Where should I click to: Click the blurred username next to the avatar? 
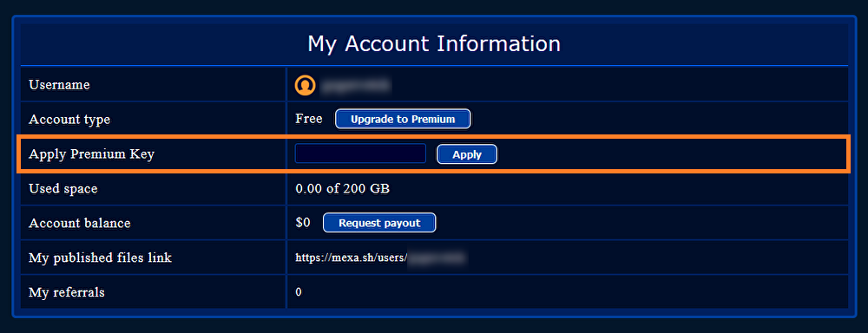pos(357,85)
